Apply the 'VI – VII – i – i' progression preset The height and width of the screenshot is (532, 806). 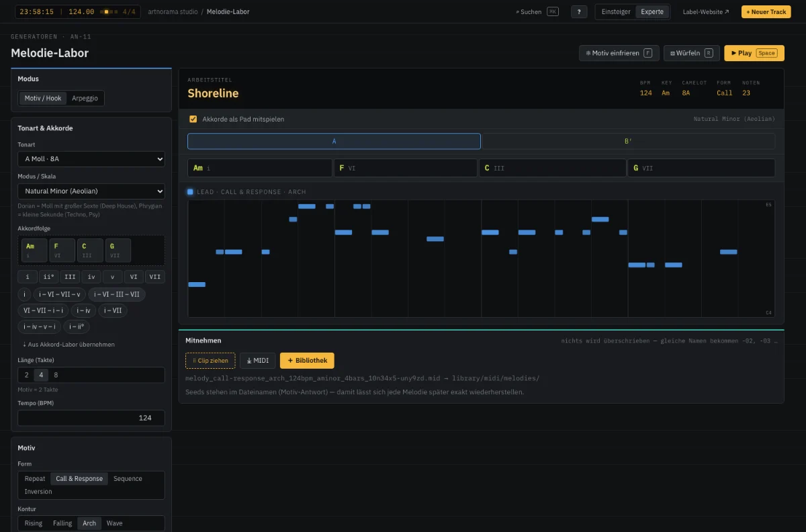43,310
